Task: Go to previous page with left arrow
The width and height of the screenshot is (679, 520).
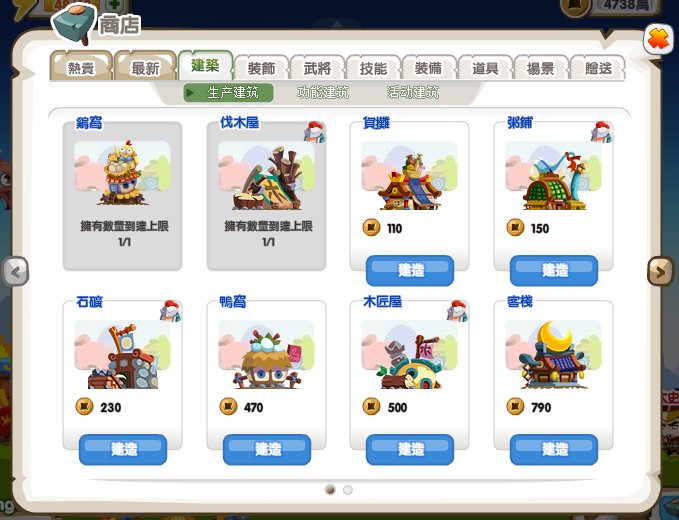Action: click(x=16, y=271)
